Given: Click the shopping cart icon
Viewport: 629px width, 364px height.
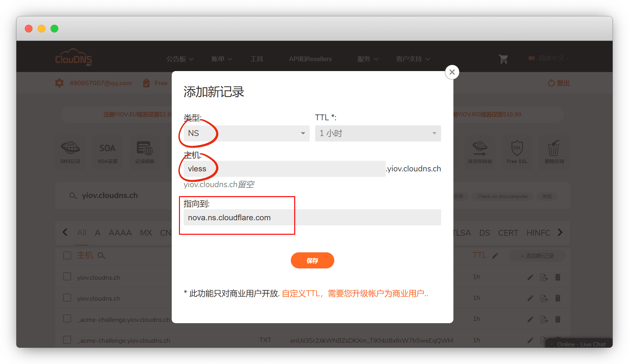Looking at the screenshot, I should [x=503, y=59].
